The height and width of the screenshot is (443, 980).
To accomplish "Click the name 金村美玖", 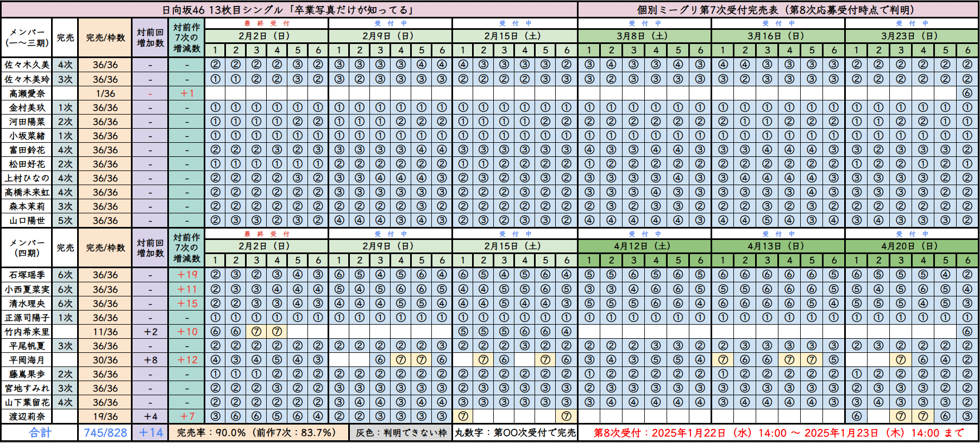I will (x=27, y=107).
